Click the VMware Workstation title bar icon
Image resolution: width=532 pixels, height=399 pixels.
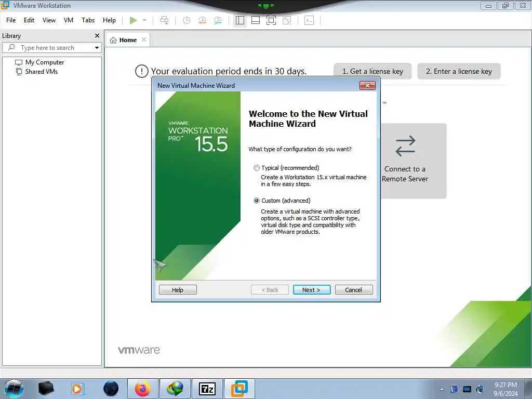(5, 5)
